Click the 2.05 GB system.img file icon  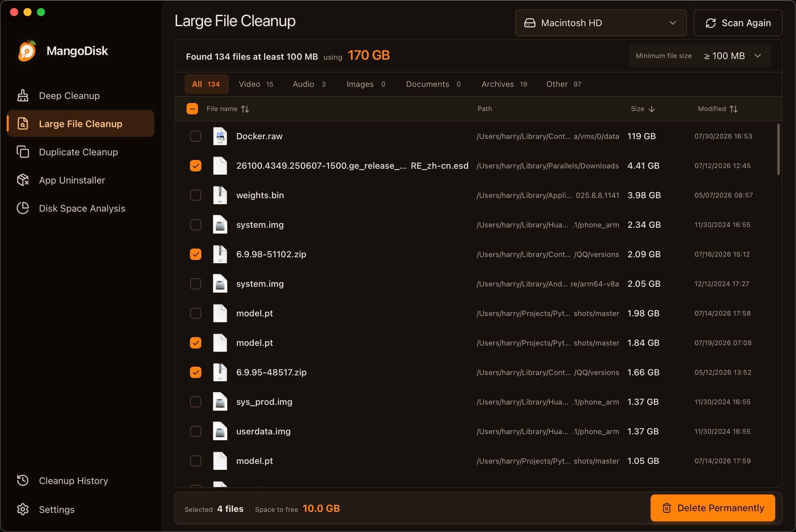point(220,284)
